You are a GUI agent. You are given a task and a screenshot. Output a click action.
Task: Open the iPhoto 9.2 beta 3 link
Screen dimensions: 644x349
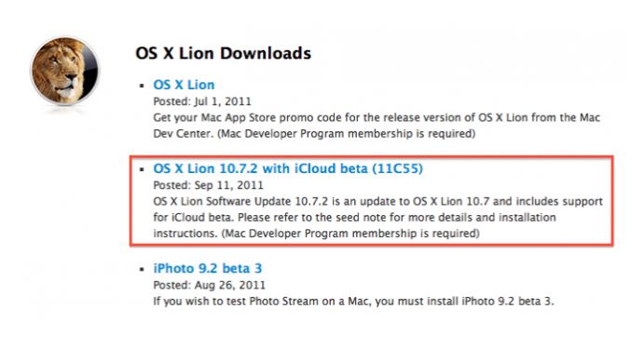pos(208,269)
